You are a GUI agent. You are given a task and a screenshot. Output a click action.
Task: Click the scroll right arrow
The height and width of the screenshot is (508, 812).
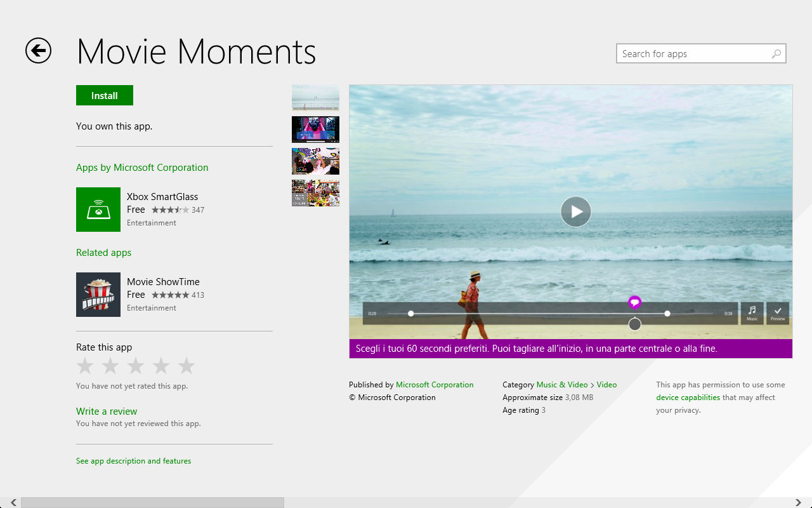[x=798, y=502]
